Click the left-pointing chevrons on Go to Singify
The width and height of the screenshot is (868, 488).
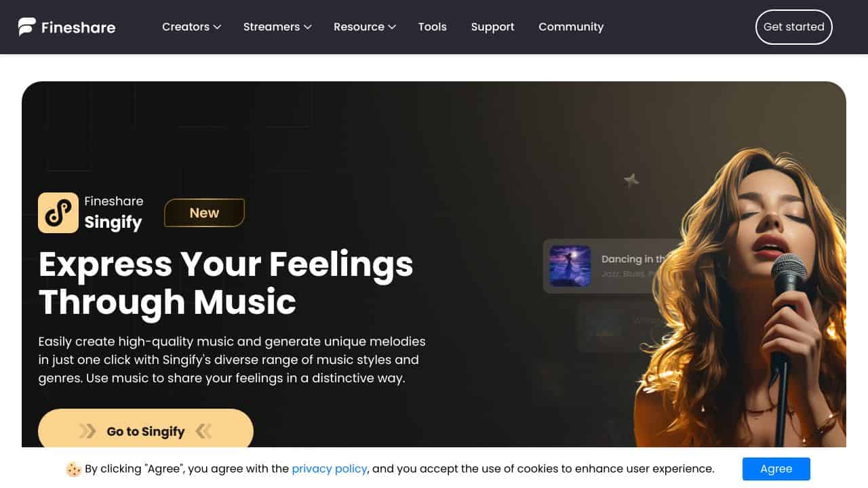click(203, 431)
